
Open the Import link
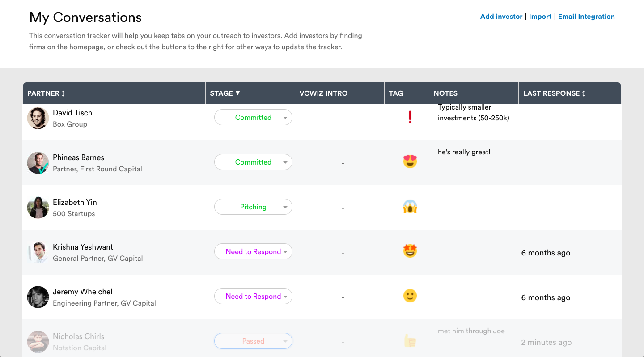click(540, 17)
